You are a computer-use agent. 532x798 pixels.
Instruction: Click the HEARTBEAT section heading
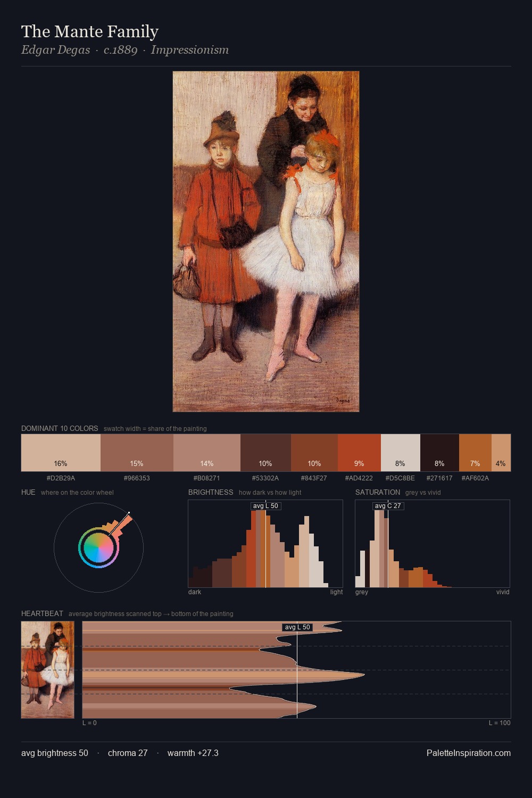42,613
